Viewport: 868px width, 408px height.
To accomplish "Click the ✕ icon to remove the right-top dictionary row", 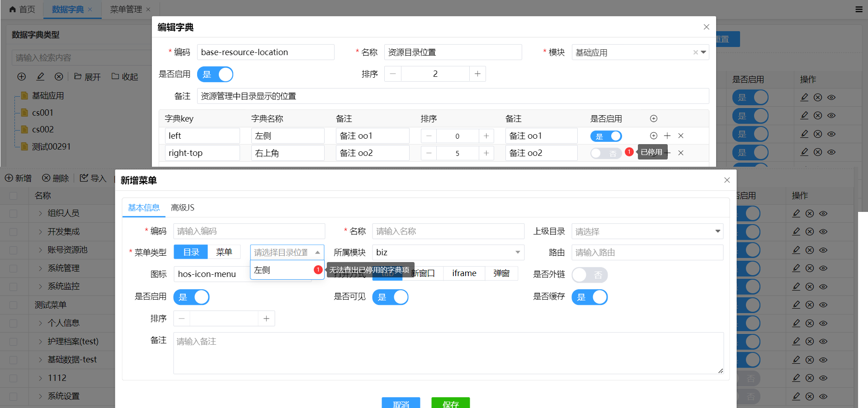I will pyautogui.click(x=681, y=153).
